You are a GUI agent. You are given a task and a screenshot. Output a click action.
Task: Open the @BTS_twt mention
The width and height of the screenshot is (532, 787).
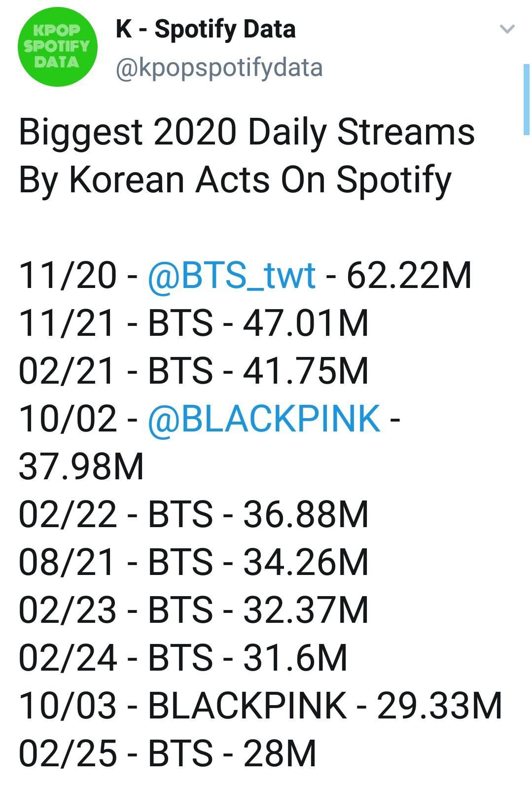(231, 275)
